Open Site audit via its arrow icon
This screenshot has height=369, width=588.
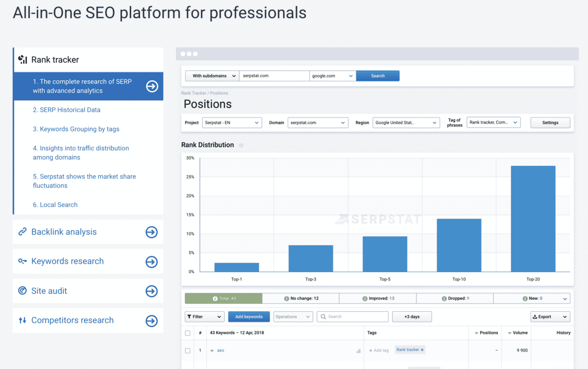pos(151,291)
